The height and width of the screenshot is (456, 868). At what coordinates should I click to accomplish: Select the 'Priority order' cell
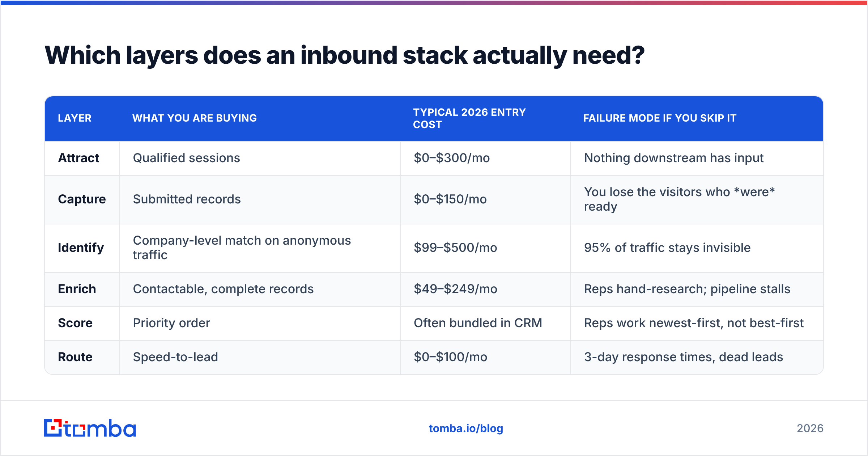(260, 324)
